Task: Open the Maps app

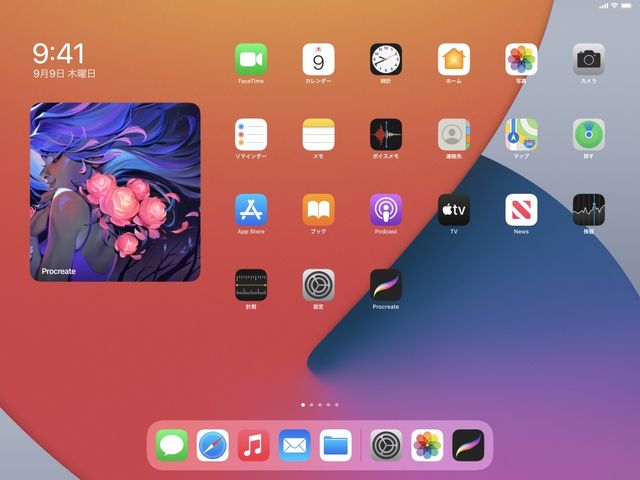Action: (x=521, y=135)
